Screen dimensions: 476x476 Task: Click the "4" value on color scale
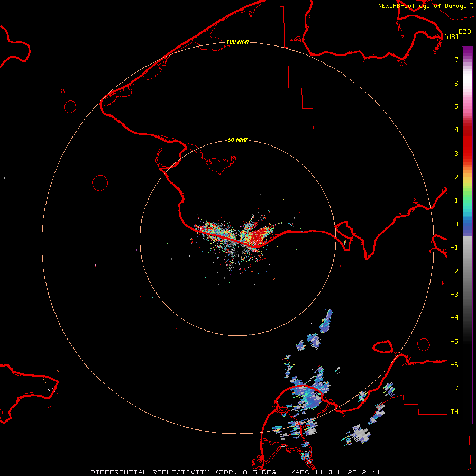(x=456, y=130)
